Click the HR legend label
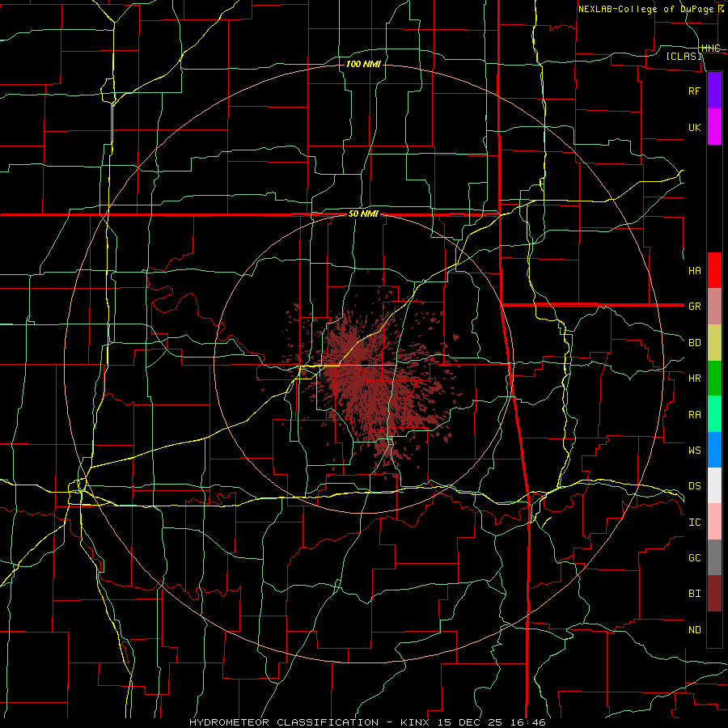 click(x=695, y=379)
